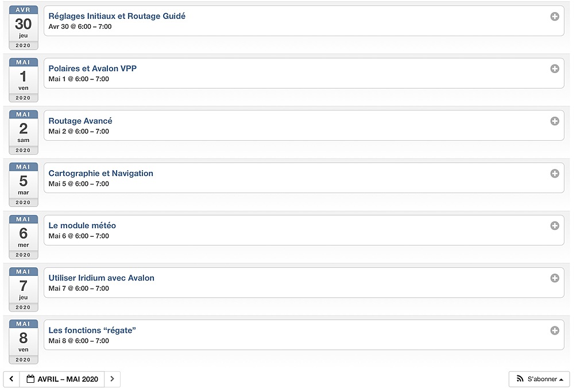The image size is (588, 388).
Task: Click the calendar icon in the date range button
Action: coord(30,379)
